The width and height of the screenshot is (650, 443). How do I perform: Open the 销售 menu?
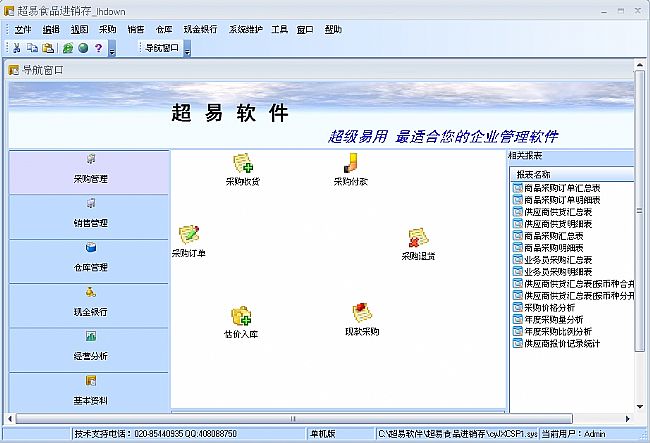click(x=136, y=29)
